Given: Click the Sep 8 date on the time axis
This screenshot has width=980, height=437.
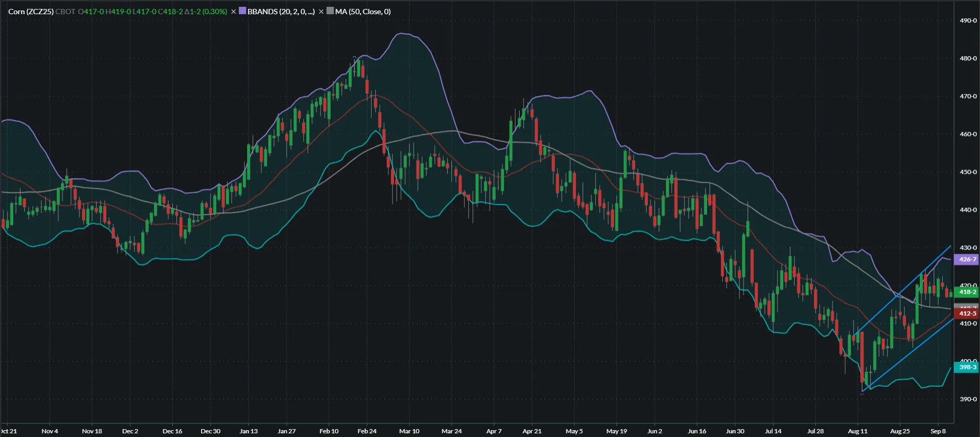Looking at the screenshot, I should 938,431.
